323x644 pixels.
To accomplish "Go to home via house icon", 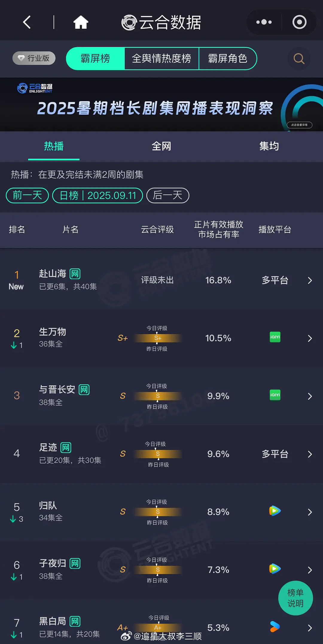I will [81, 22].
